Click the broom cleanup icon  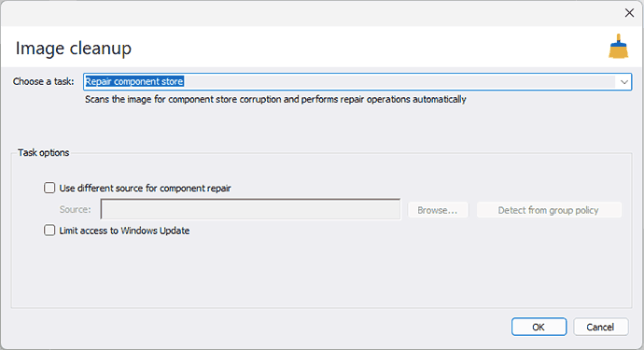pos(618,47)
